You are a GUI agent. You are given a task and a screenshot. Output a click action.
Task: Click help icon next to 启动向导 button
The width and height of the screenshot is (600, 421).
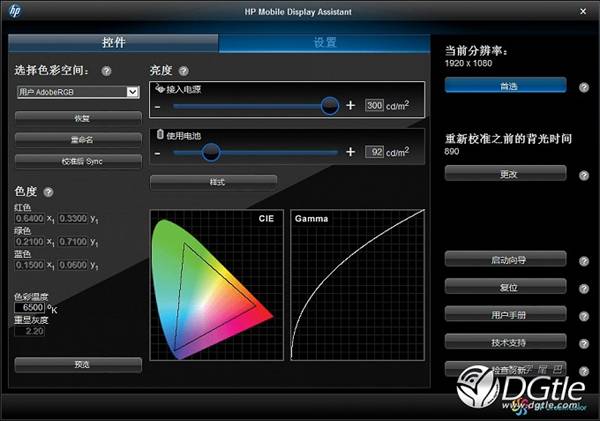584,261
